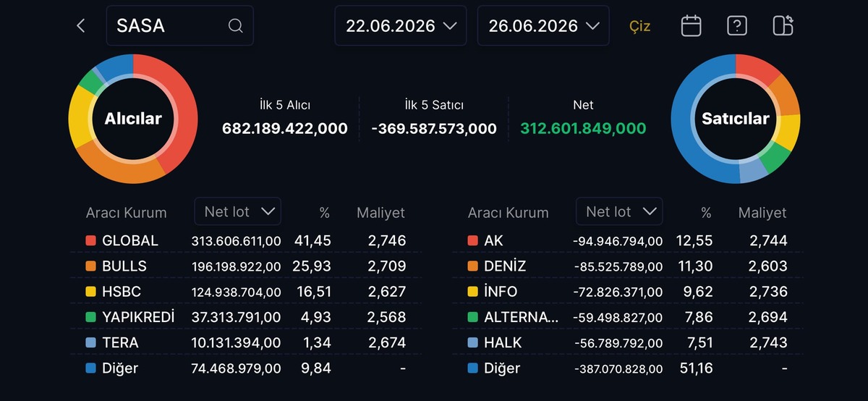Click the Alıcılar donut chart
This screenshot has width=868, height=401.
point(133,119)
